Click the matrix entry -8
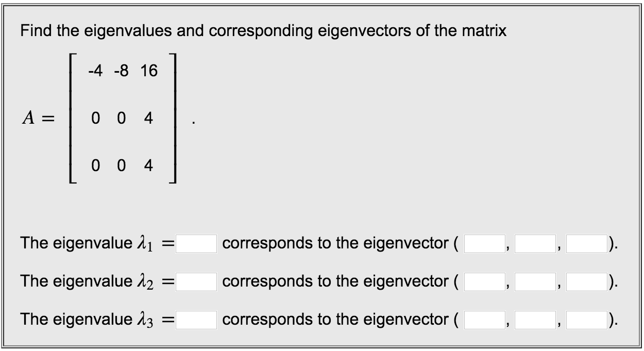The image size is (644, 351). tap(121, 70)
